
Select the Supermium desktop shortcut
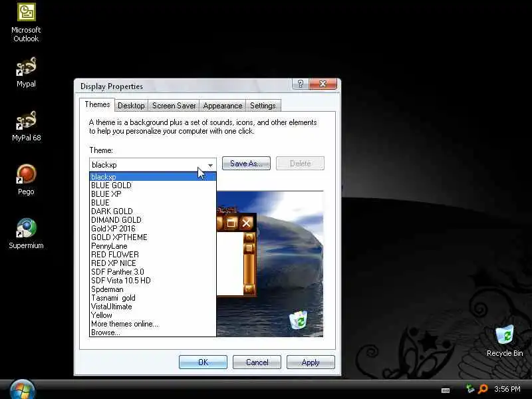[x=26, y=234]
